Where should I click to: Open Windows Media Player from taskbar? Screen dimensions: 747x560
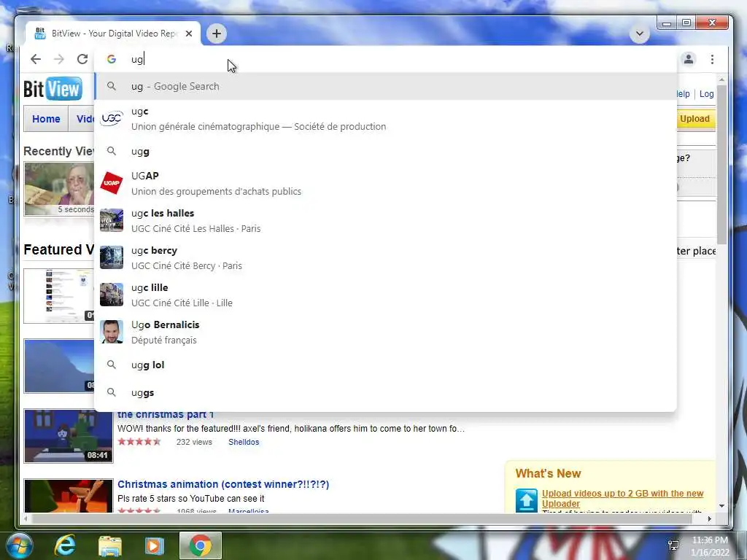click(154, 545)
